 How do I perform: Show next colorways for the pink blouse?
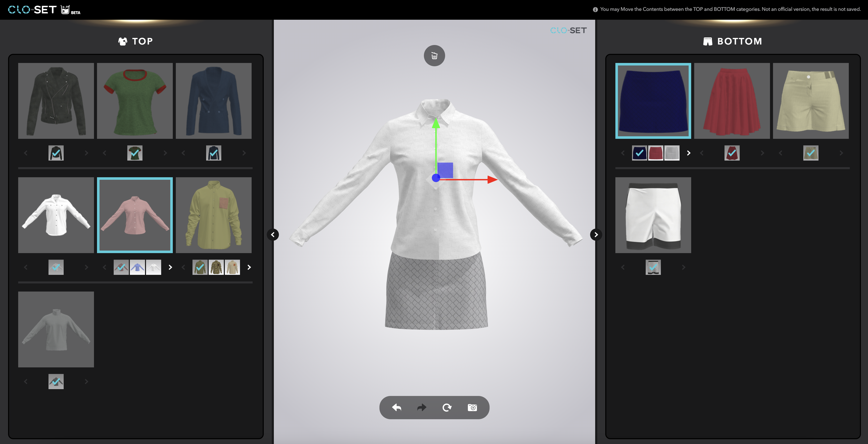pos(170,268)
